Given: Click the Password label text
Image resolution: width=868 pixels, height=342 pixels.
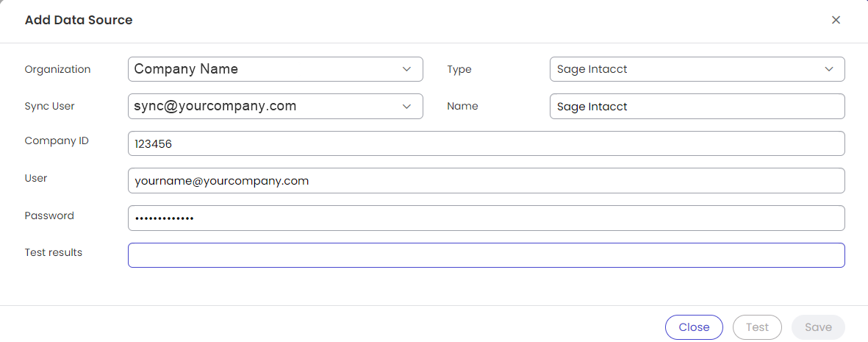Looking at the screenshot, I should [x=49, y=215].
